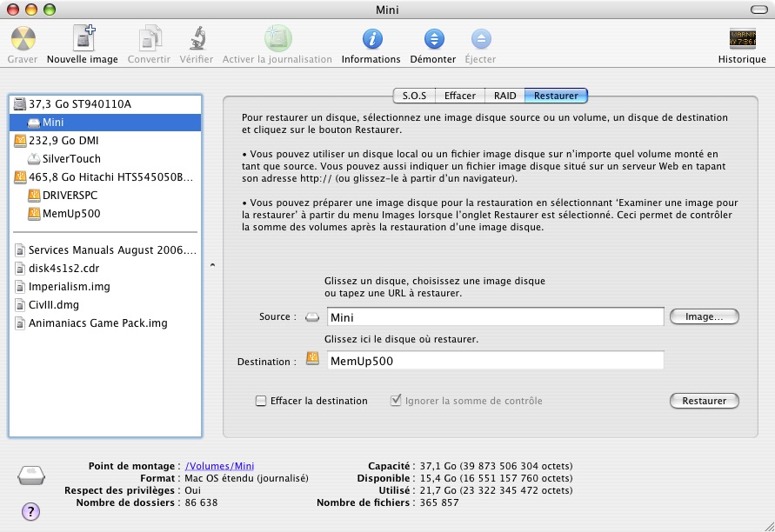Select the 37,3 Go ST940110A disk
Image resolution: width=775 pixels, height=532 pixels.
pyautogui.click(x=105, y=103)
